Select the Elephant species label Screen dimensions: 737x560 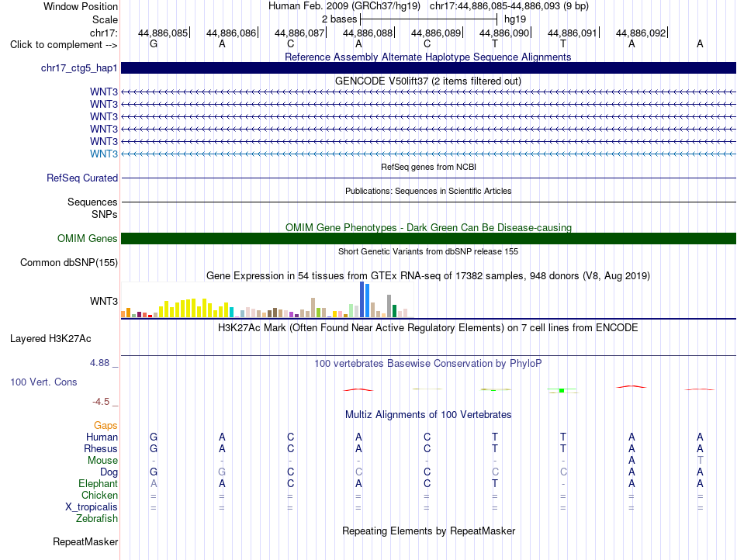[x=99, y=483]
